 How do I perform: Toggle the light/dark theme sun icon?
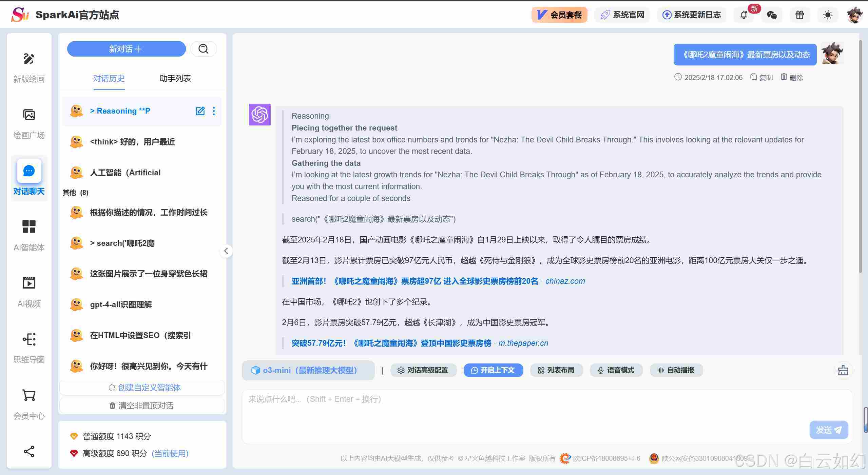coord(828,15)
